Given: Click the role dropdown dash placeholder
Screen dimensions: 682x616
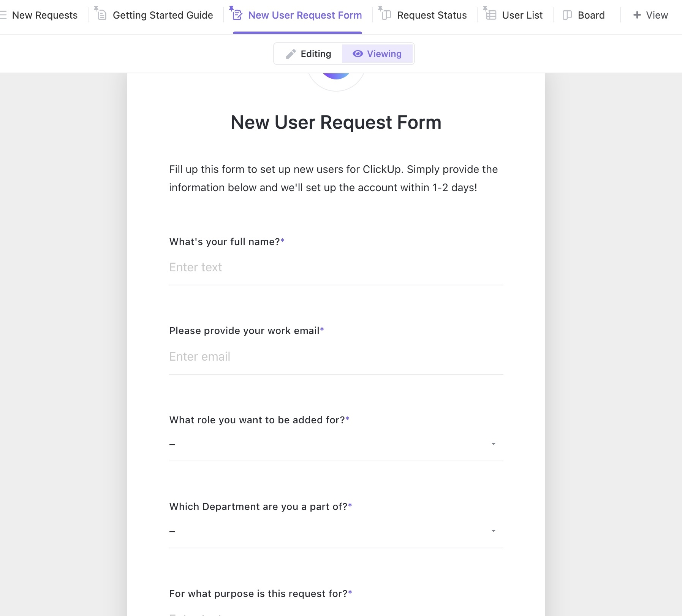Looking at the screenshot, I should [x=172, y=444].
